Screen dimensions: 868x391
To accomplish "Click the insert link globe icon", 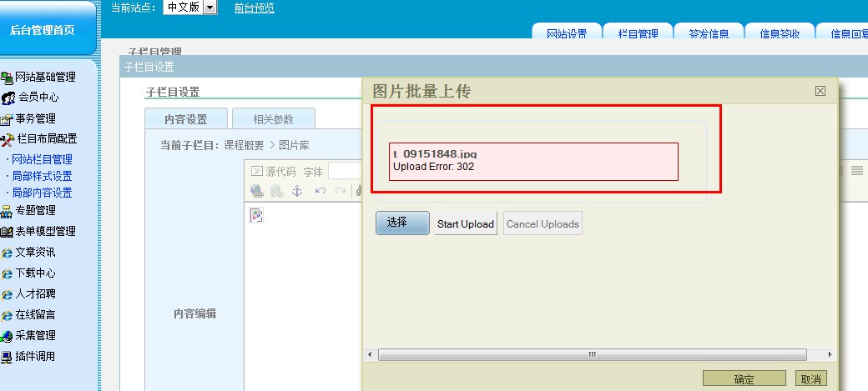I will coord(257,191).
